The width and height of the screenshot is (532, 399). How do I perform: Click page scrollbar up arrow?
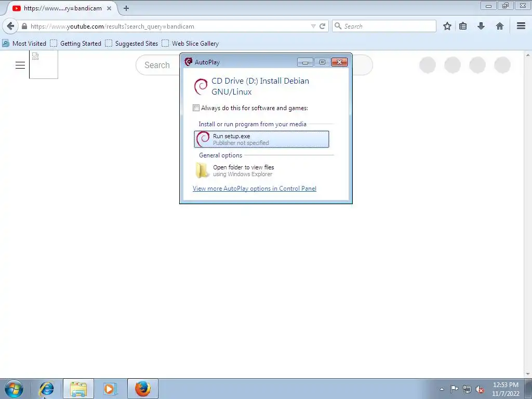point(528,55)
